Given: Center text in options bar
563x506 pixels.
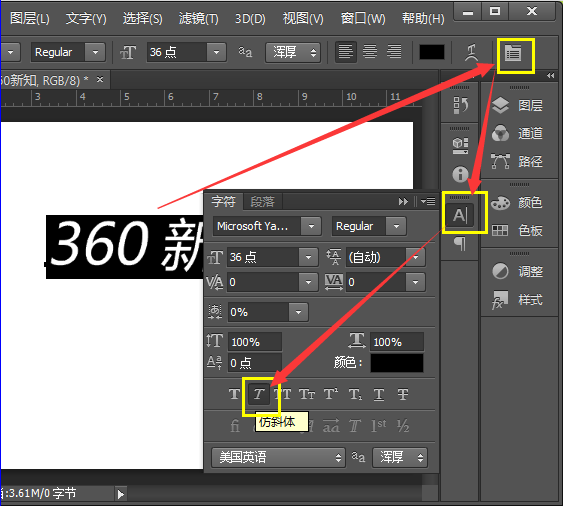Looking at the screenshot, I should pos(369,52).
